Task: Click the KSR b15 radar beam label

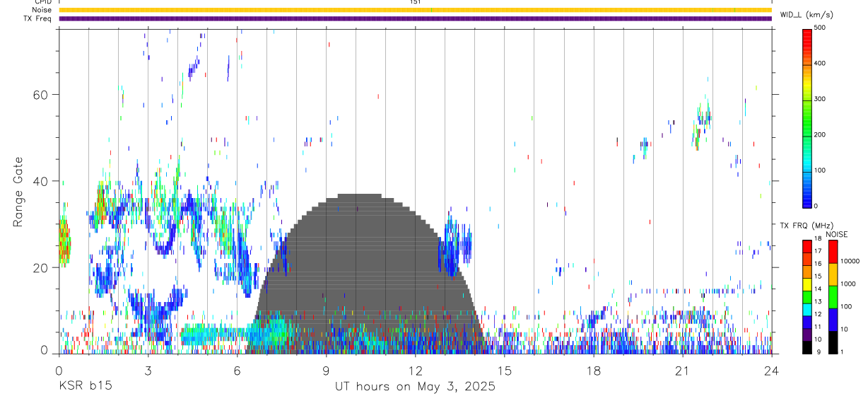Action: 85,387
